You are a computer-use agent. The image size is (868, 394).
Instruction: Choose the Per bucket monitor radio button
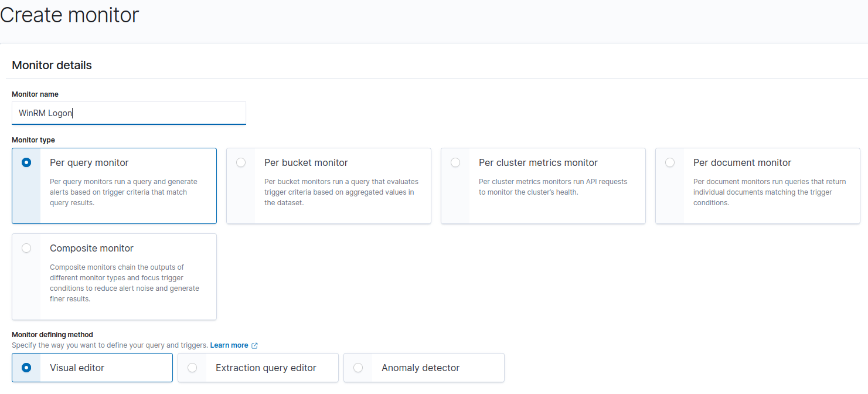(241, 163)
